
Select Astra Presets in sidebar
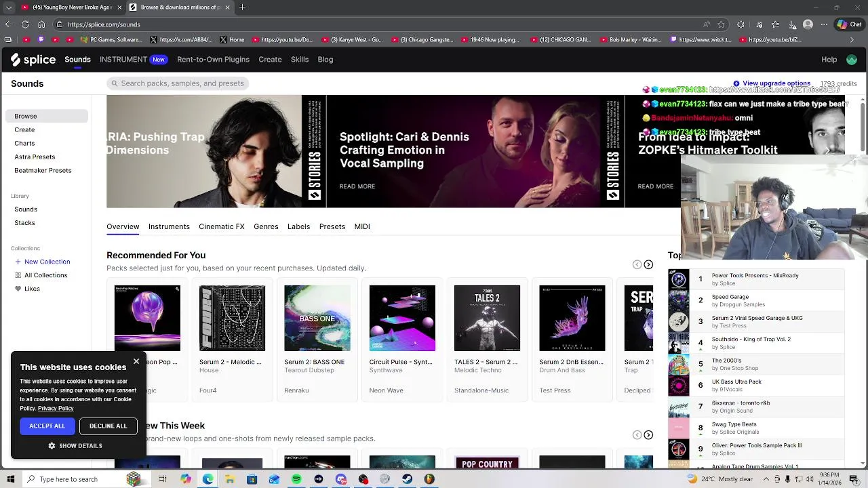(35, 157)
